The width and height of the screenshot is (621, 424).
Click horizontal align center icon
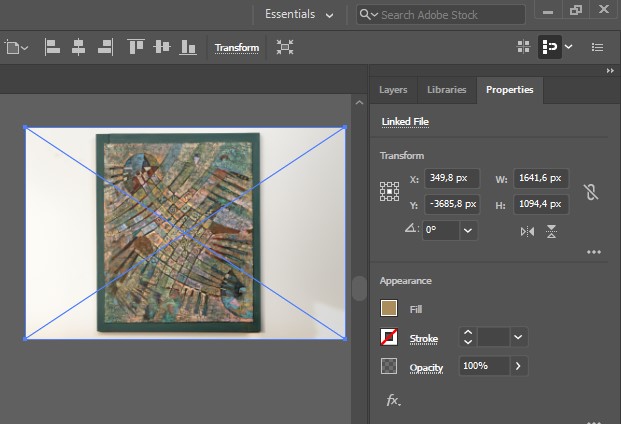[79, 47]
